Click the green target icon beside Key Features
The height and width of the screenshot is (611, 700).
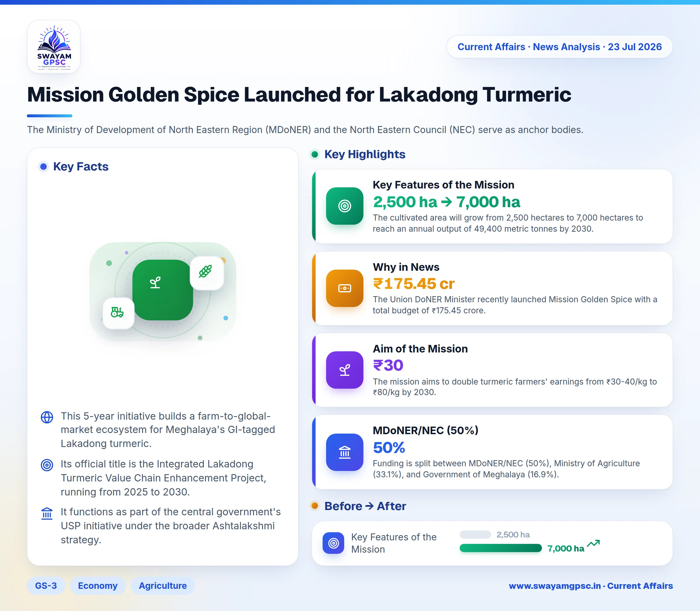pyautogui.click(x=344, y=206)
